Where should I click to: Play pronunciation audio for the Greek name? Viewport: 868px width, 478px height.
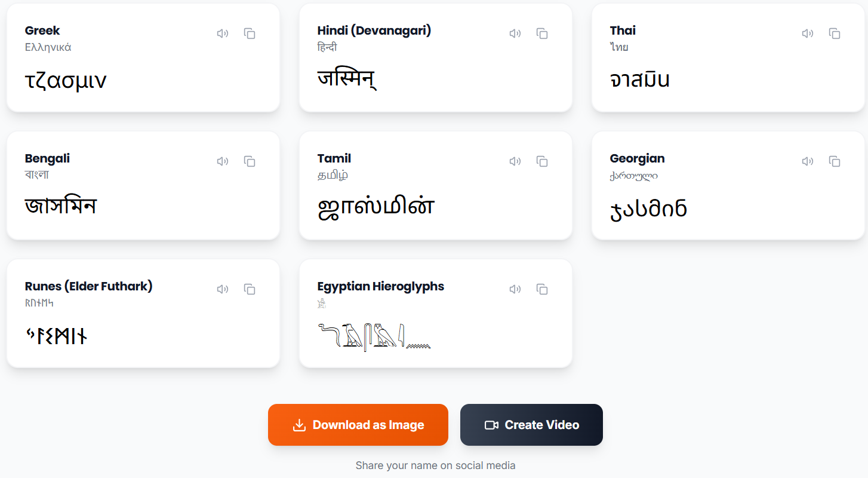coord(223,33)
